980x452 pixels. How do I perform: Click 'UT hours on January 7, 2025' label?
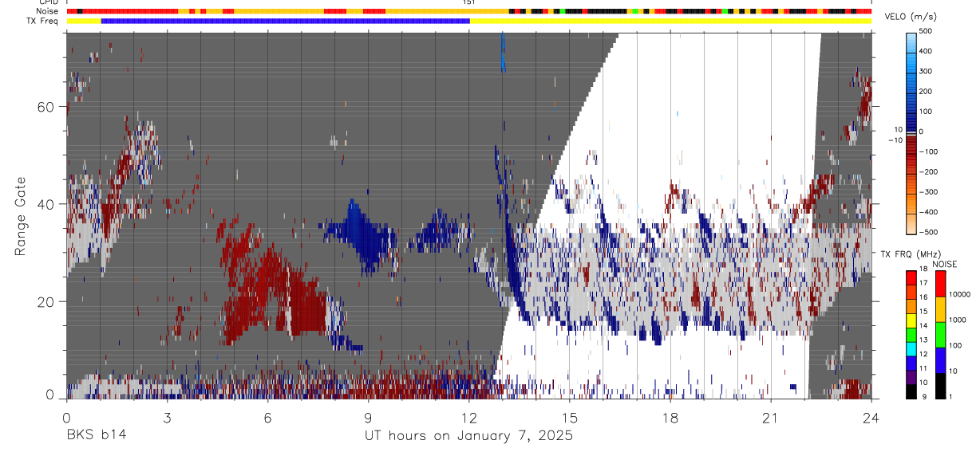pos(468,436)
